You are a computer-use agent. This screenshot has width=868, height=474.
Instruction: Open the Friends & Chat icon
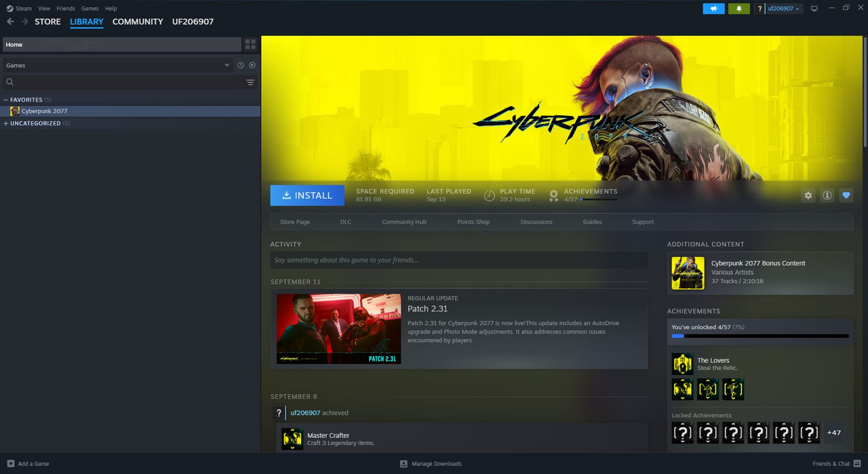pyautogui.click(x=857, y=464)
